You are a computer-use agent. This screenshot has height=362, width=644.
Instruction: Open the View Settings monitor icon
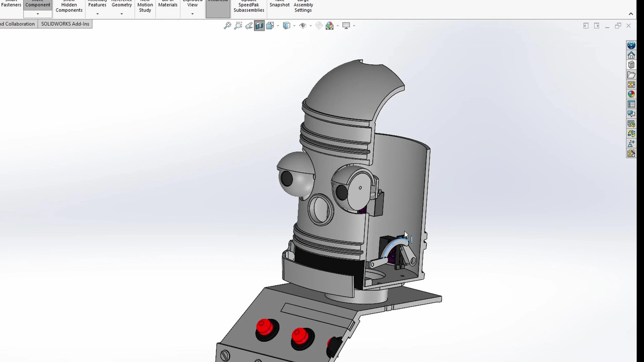(346, 26)
